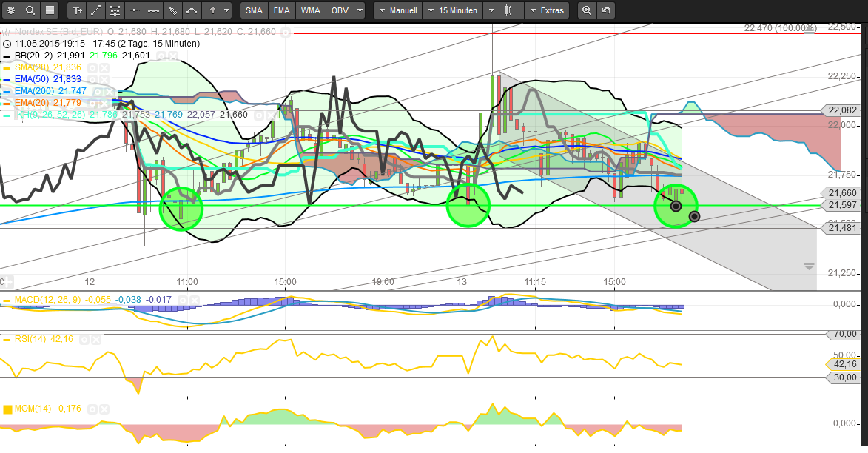Screen dimensions: 868x453
Task: Add SMA indicator
Action: pyautogui.click(x=254, y=10)
